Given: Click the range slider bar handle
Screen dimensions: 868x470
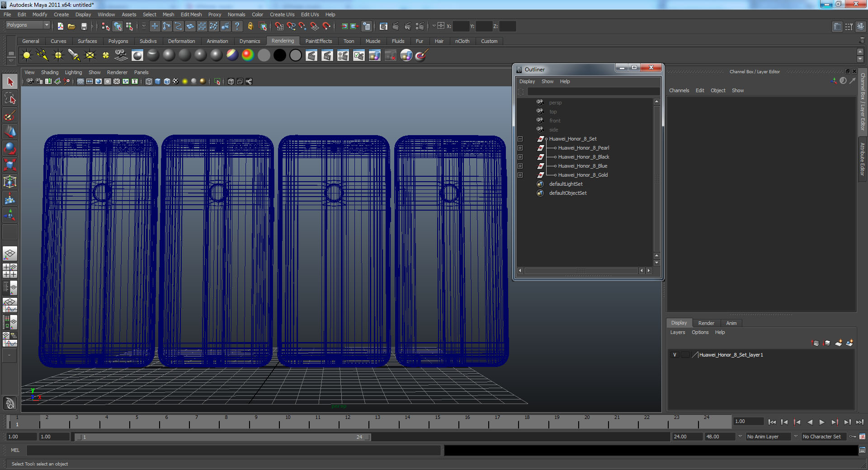Looking at the screenshot, I should (x=223, y=437).
